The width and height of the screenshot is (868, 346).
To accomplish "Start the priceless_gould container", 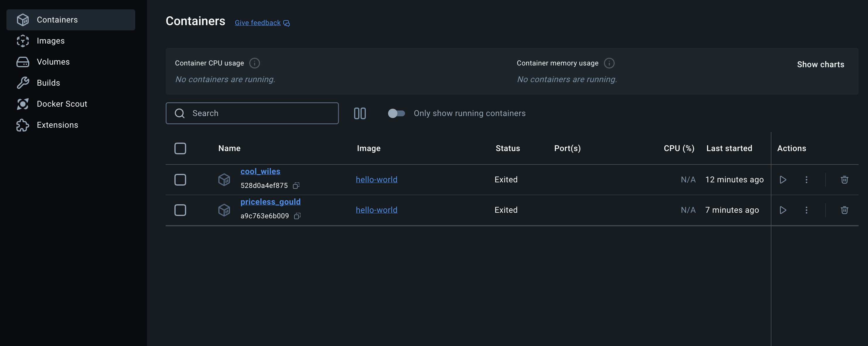I will (x=783, y=210).
